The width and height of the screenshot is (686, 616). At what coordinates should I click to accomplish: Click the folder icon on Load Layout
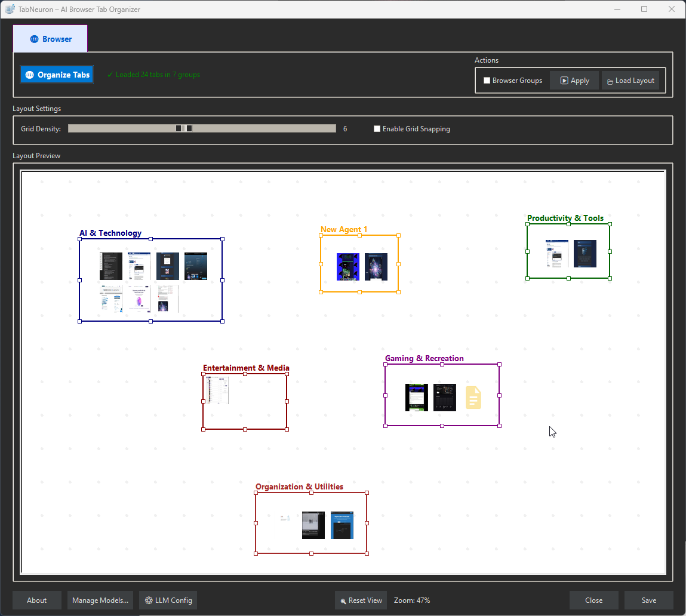click(x=611, y=80)
